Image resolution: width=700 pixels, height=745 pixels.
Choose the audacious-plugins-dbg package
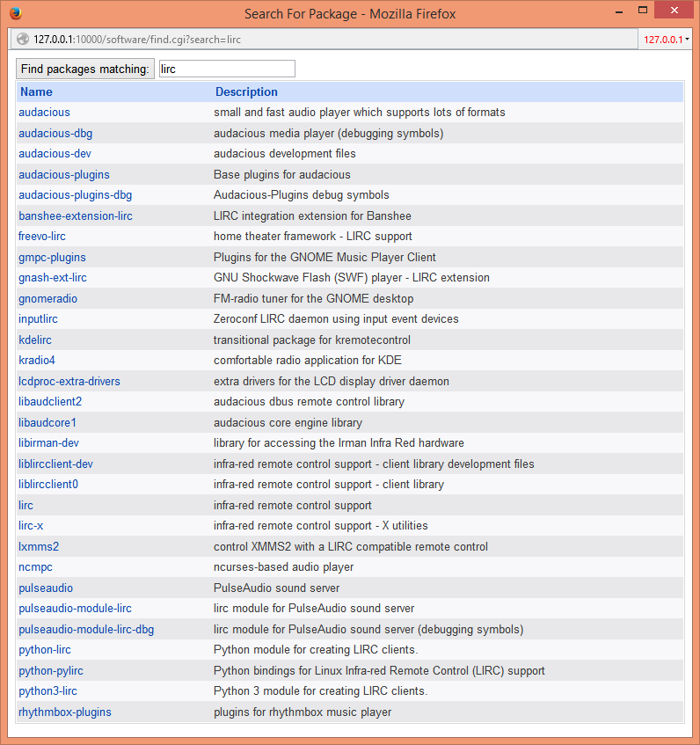75,194
